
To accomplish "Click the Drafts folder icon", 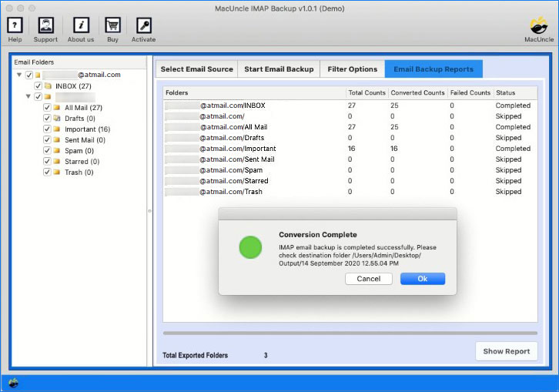I will click(x=57, y=118).
